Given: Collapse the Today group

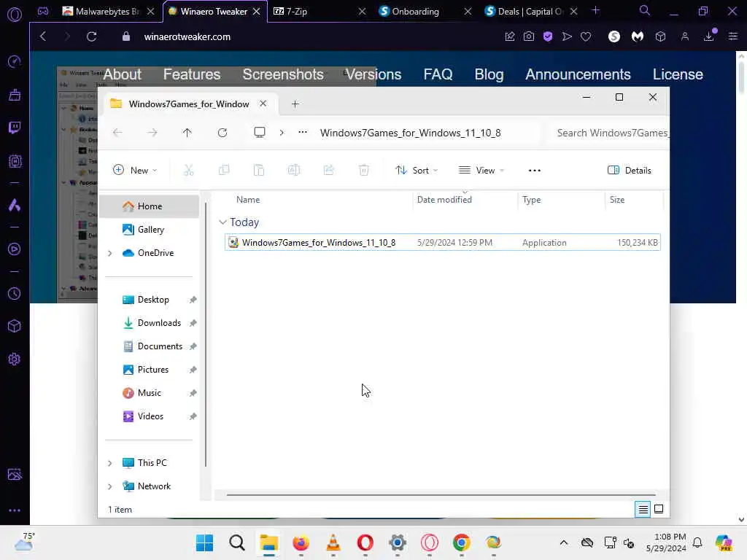Looking at the screenshot, I should point(222,222).
